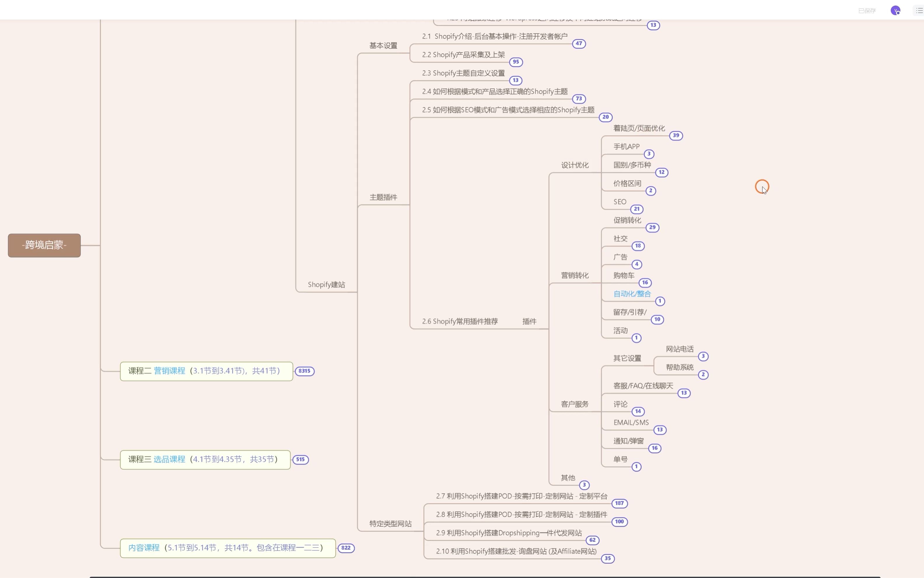Expand badge 4 on 广告
Image resolution: width=924 pixels, height=578 pixels.
pyautogui.click(x=637, y=264)
